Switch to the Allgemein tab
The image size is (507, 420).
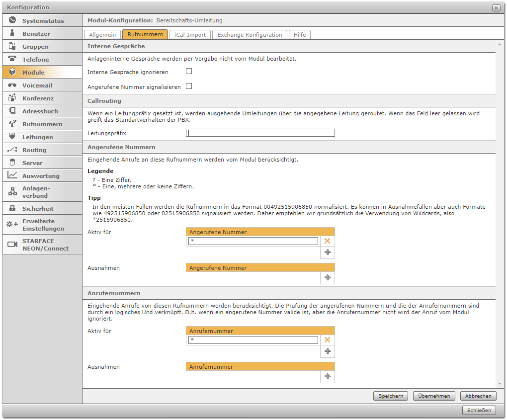click(102, 35)
